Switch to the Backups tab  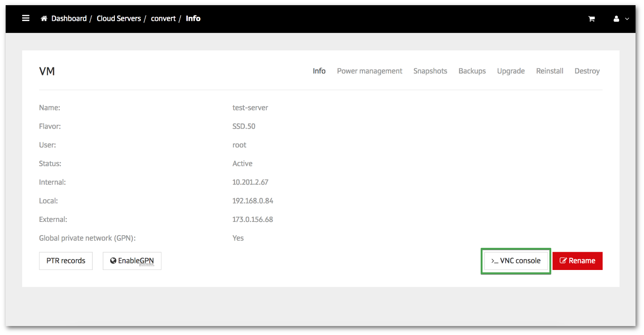[x=472, y=71]
